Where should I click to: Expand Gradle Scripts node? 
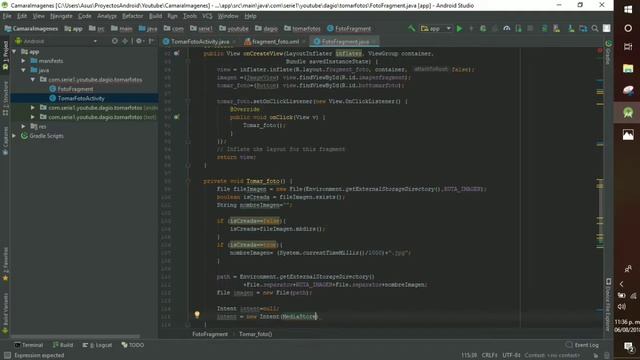click(14, 136)
